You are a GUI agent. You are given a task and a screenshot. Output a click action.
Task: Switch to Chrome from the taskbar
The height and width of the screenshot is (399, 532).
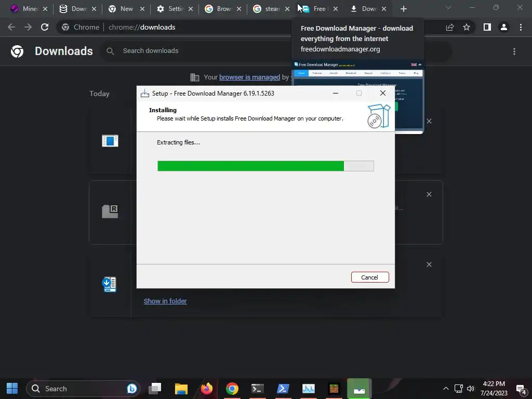(x=232, y=389)
